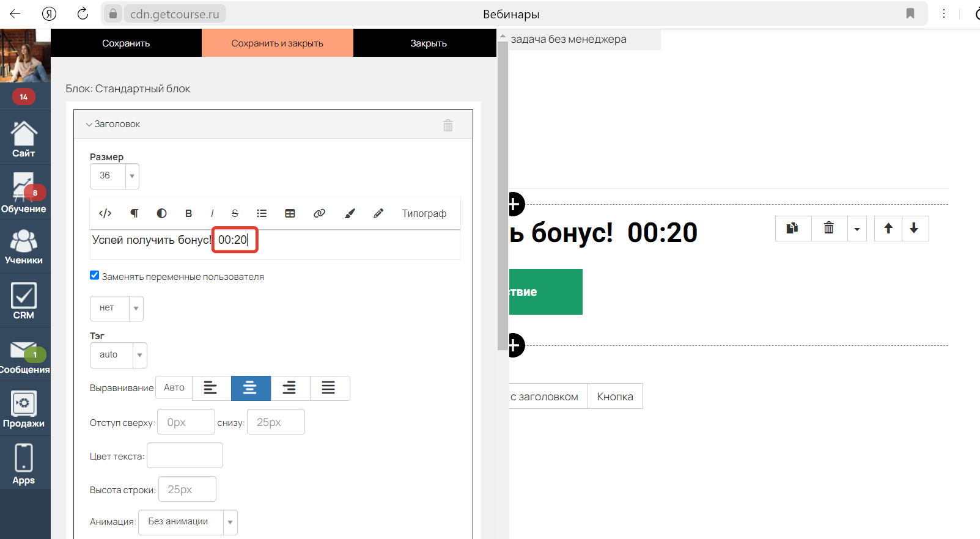Click Сохранить и закрыть tab
Viewport: 980px width, 539px height.
tap(277, 43)
